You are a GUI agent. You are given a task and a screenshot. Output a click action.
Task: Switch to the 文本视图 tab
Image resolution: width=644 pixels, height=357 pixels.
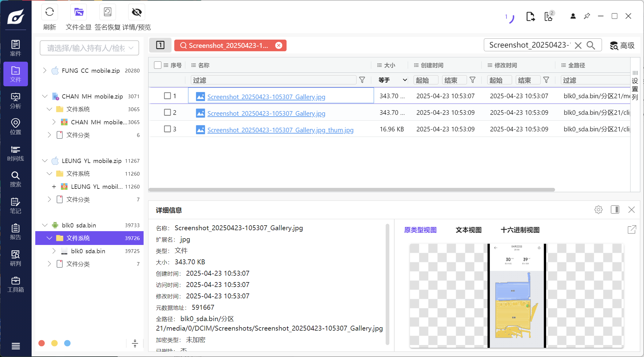click(468, 230)
